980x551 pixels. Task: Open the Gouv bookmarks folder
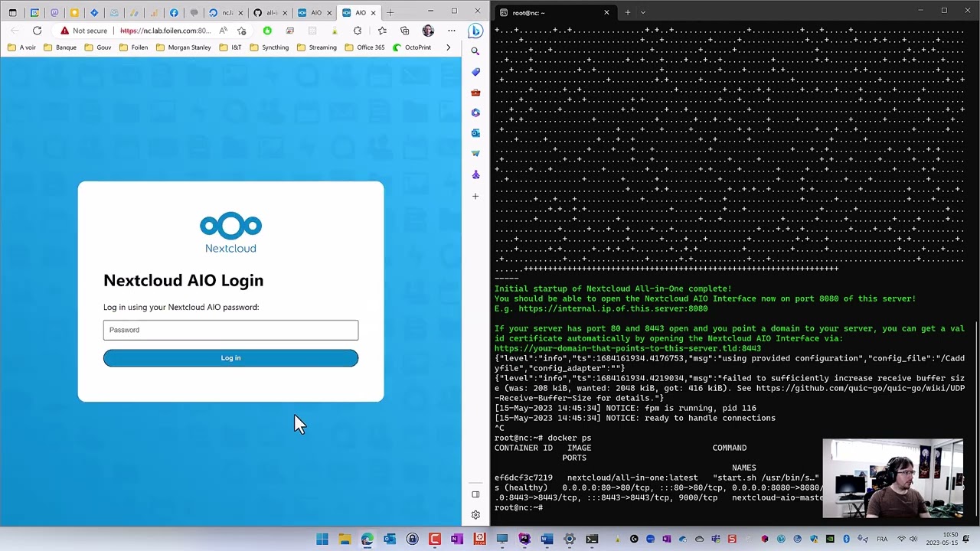click(x=98, y=47)
